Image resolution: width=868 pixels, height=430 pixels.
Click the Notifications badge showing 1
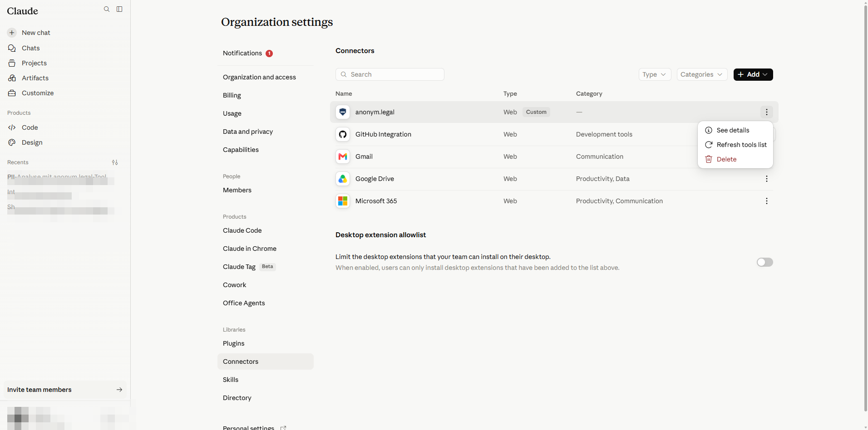[269, 54]
